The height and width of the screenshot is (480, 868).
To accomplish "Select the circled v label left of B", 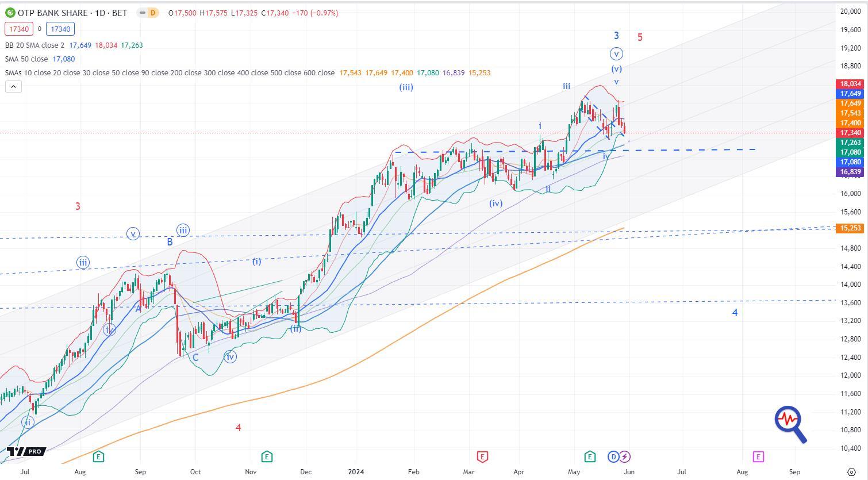I will [133, 234].
